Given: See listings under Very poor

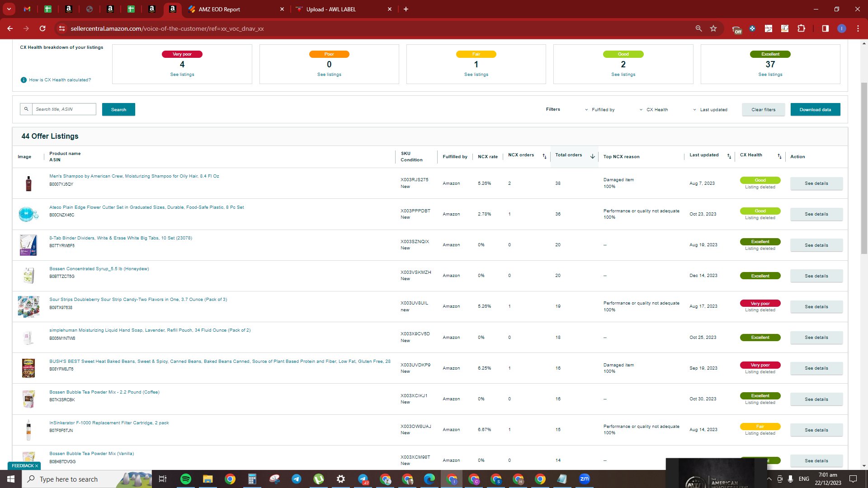Looking at the screenshot, I should coord(182,75).
